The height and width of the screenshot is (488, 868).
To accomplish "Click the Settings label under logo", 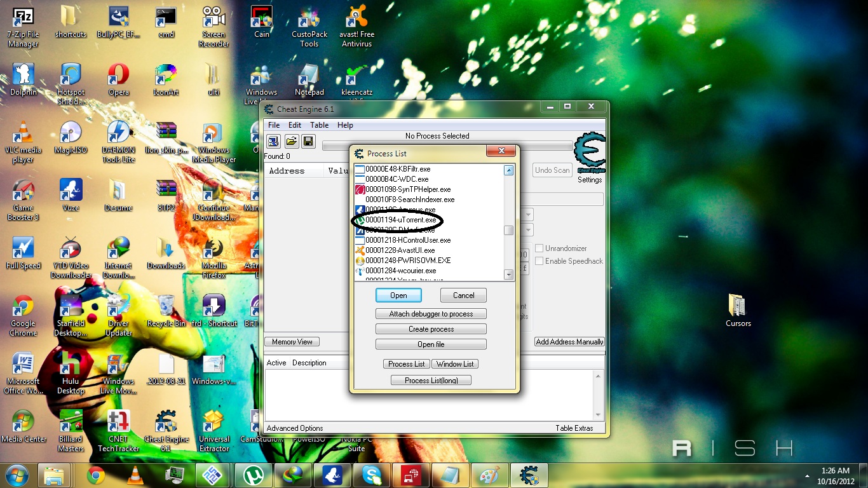I will point(590,180).
